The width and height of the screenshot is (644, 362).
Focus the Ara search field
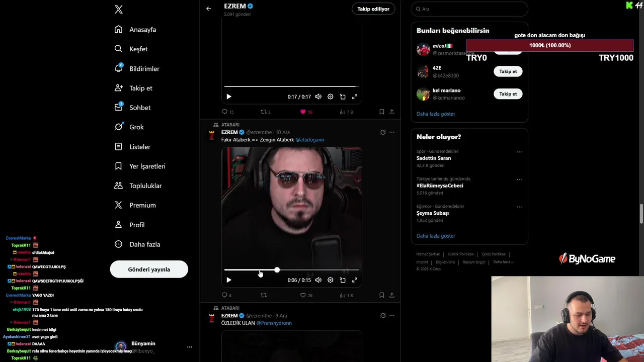[469, 9]
